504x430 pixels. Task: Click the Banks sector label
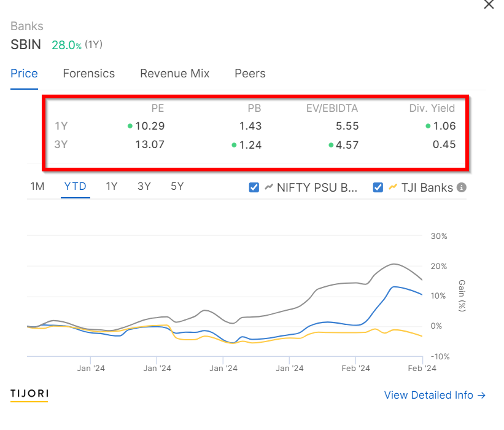click(x=27, y=26)
